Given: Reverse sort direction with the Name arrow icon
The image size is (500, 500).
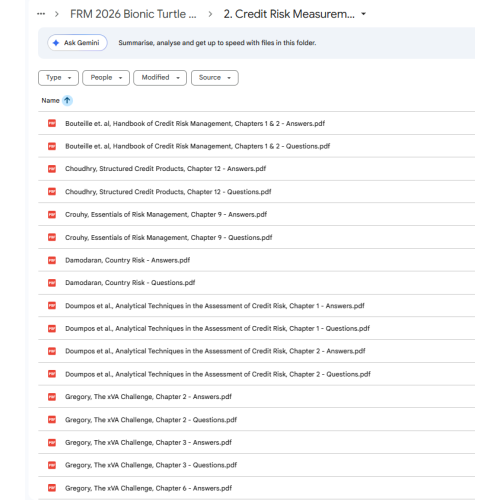Looking at the screenshot, I should pyautogui.click(x=67, y=100).
